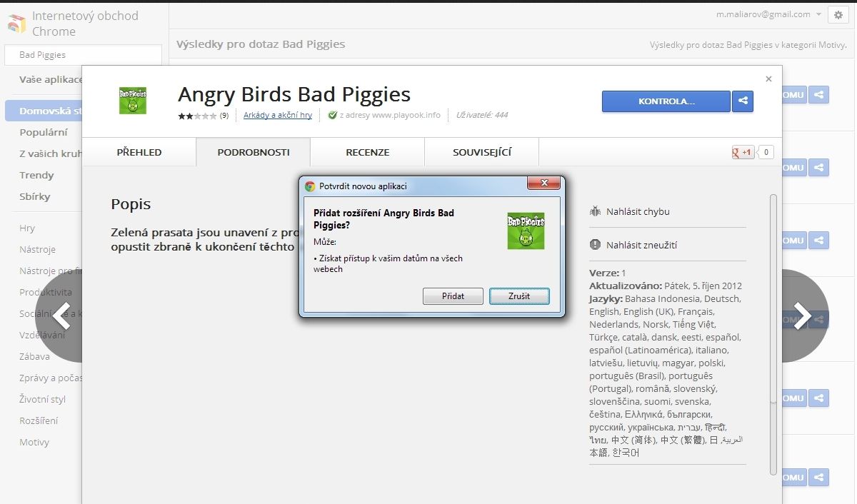Click the star rating under the app title
Screen dimensions: 857x504
point(197,115)
